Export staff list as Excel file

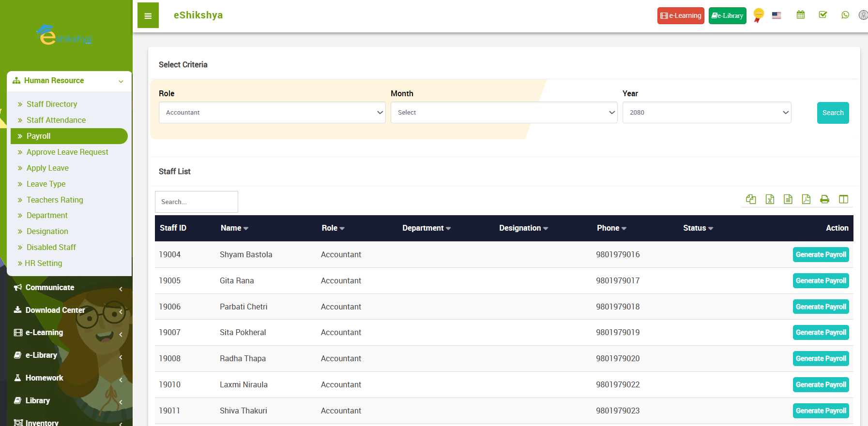(770, 199)
